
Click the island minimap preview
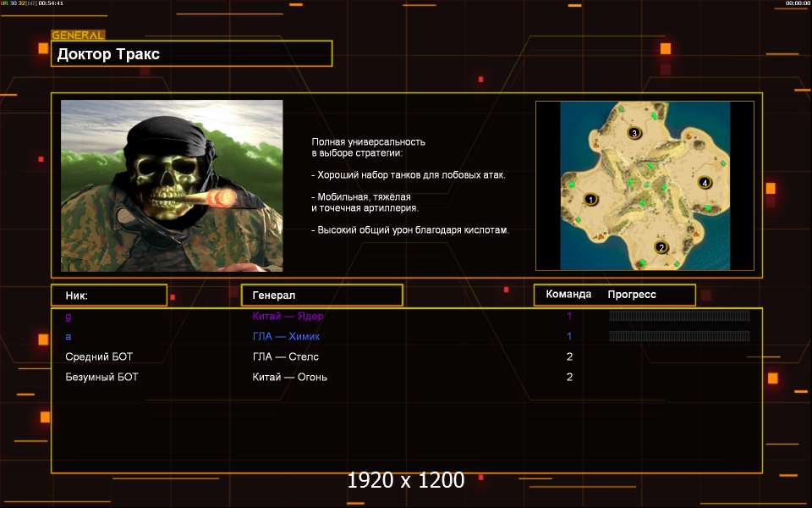click(645, 185)
